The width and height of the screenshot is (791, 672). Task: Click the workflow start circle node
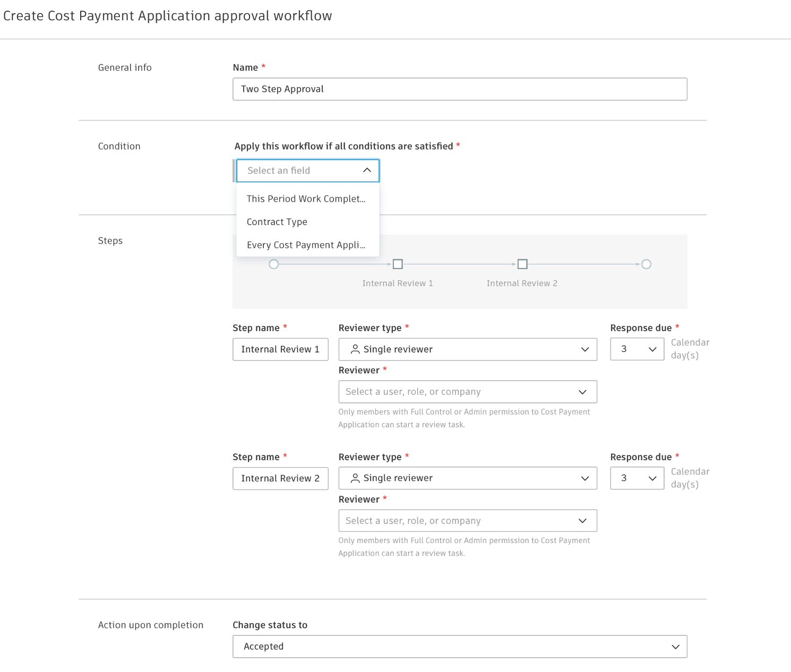274,264
